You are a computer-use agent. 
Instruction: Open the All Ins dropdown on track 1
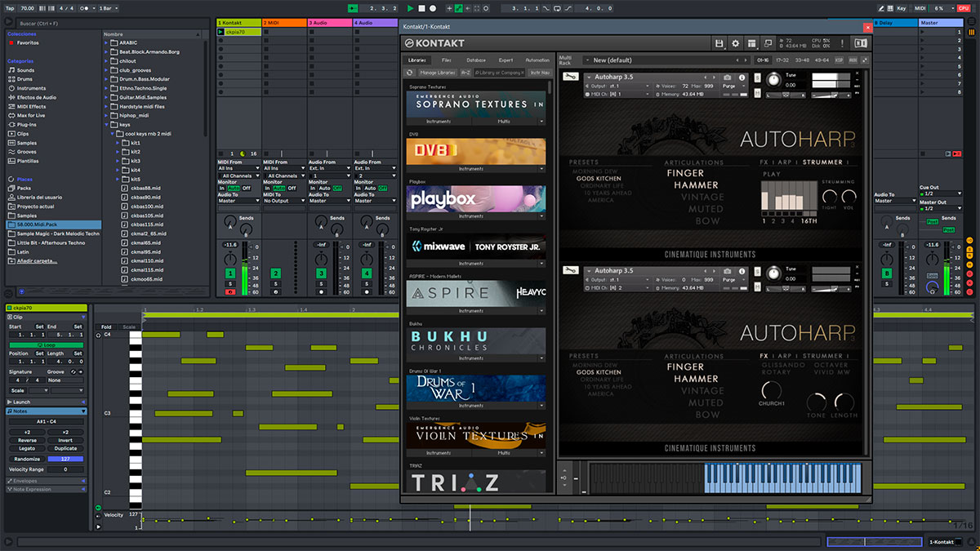pyautogui.click(x=238, y=168)
